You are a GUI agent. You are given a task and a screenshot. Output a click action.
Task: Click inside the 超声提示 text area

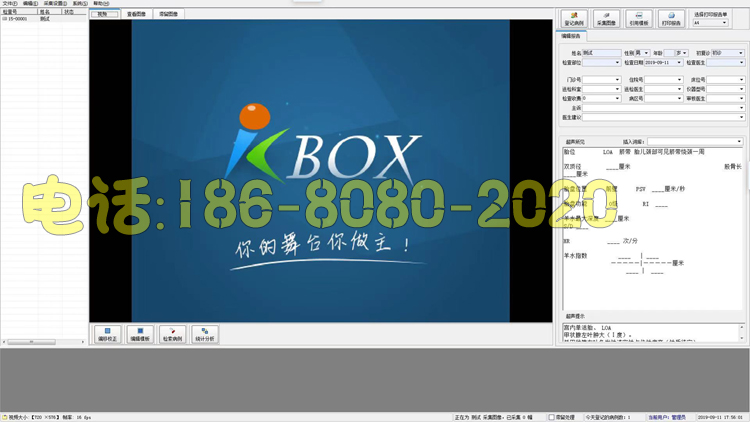pos(651,333)
